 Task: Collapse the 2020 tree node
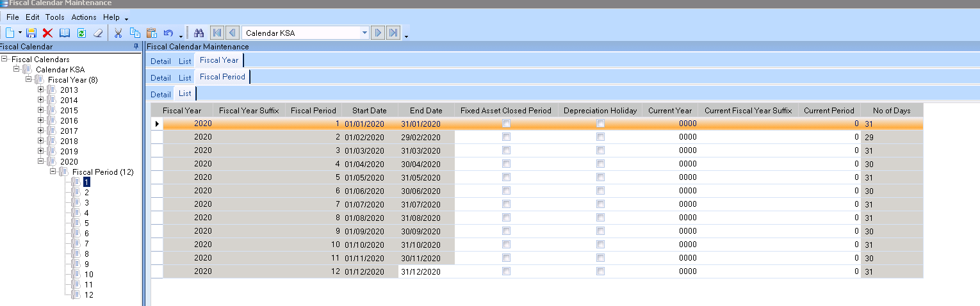tap(41, 161)
